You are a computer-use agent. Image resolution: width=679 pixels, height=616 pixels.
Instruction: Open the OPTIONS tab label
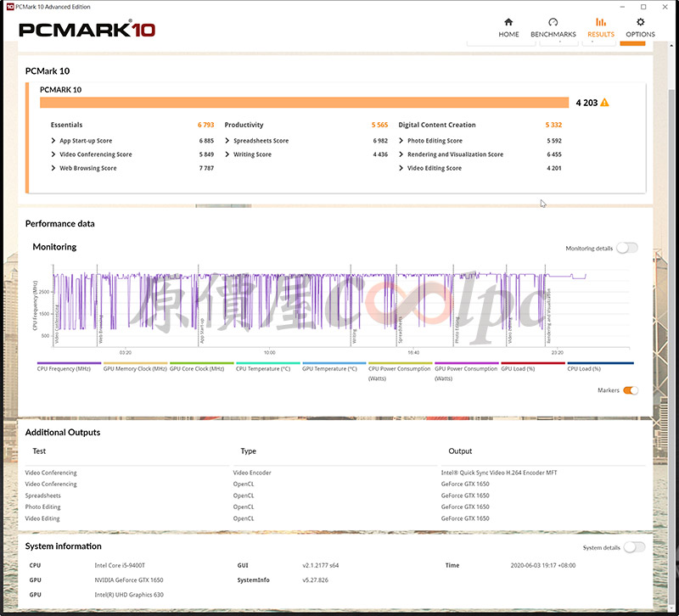[x=641, y=34]
